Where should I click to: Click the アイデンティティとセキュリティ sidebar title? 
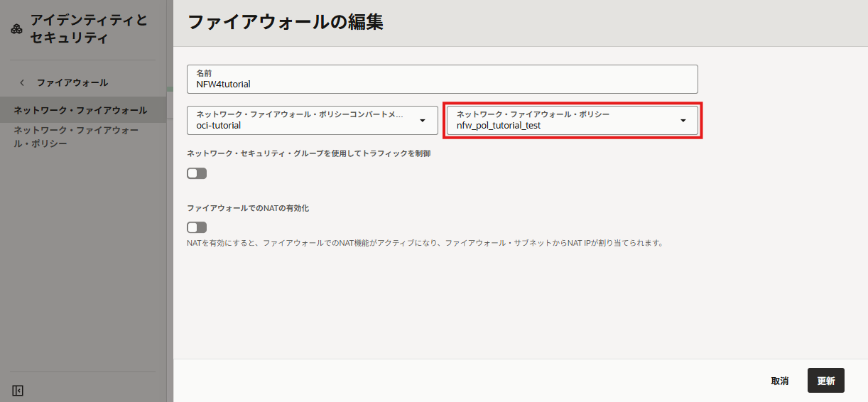tap(89, 29)
